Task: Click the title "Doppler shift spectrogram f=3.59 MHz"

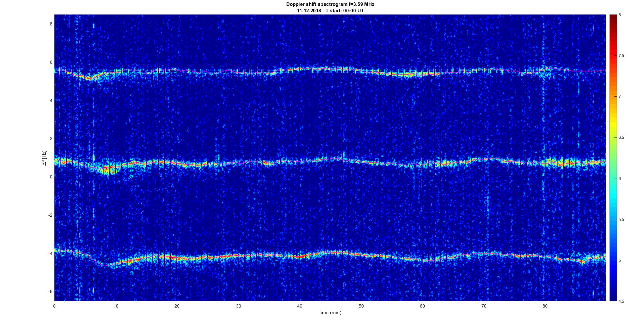Action: coord(330,5)
